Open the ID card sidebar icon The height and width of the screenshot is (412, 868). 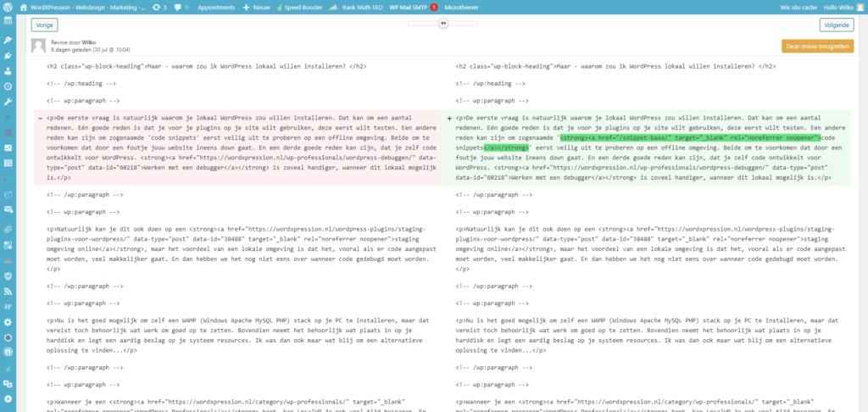coord(8,148)
